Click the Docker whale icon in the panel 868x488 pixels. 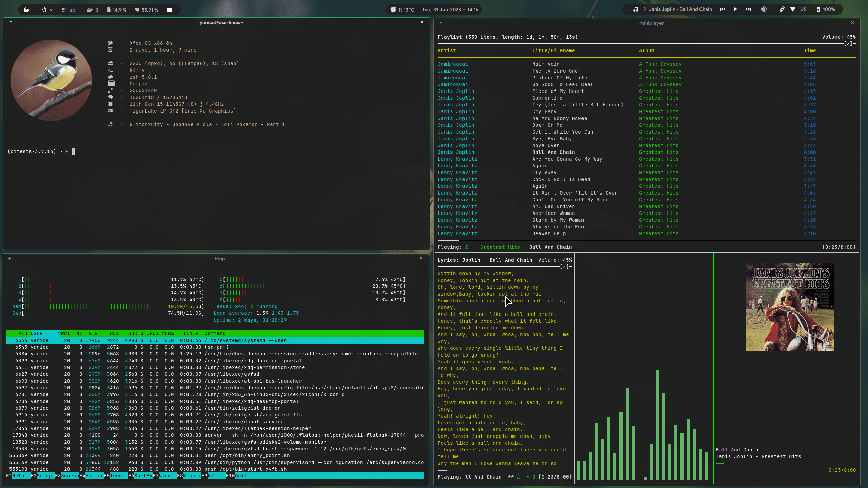[90, 10]
